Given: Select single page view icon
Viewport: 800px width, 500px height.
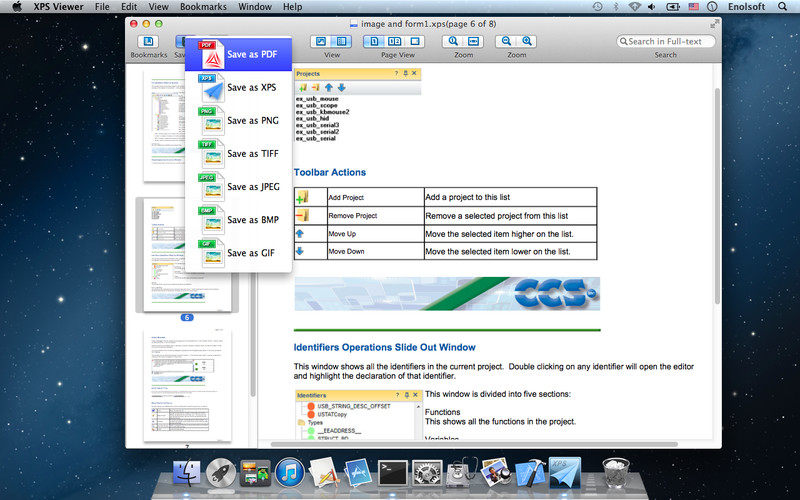Looking at the screenshot, I should [374, 41].
